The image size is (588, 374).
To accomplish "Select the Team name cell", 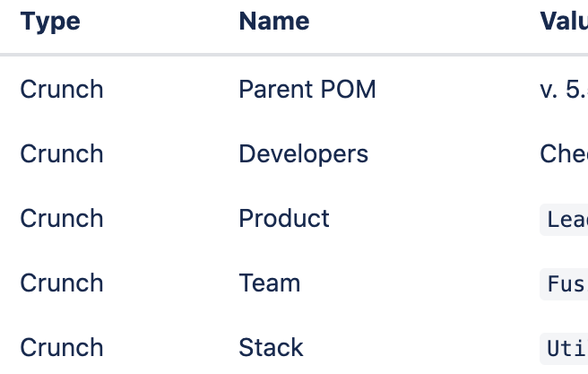I will tap(269, 283).
